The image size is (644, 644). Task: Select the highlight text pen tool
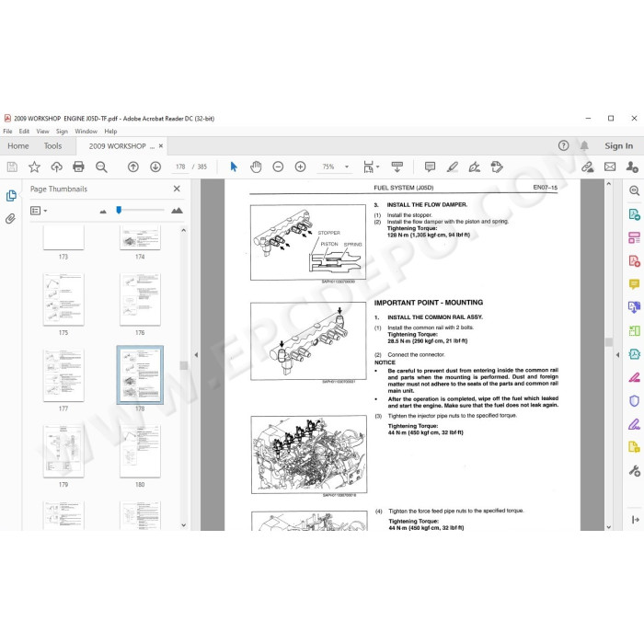[x=453, y=167]
